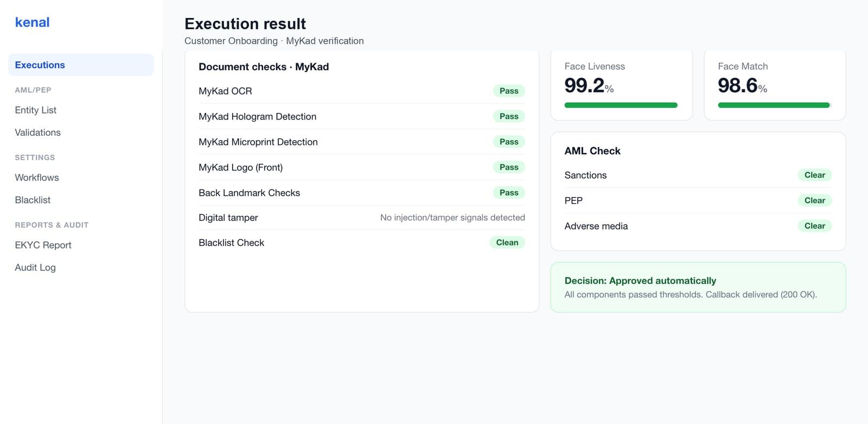Click the Blacklist Check Clean badge
868x424 pixels.
(507, 243)
